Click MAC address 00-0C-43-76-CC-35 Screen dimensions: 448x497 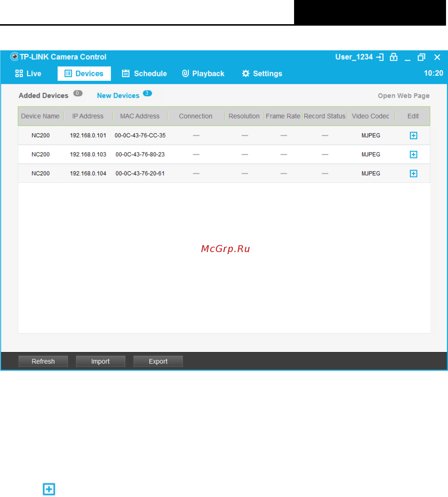140,135
